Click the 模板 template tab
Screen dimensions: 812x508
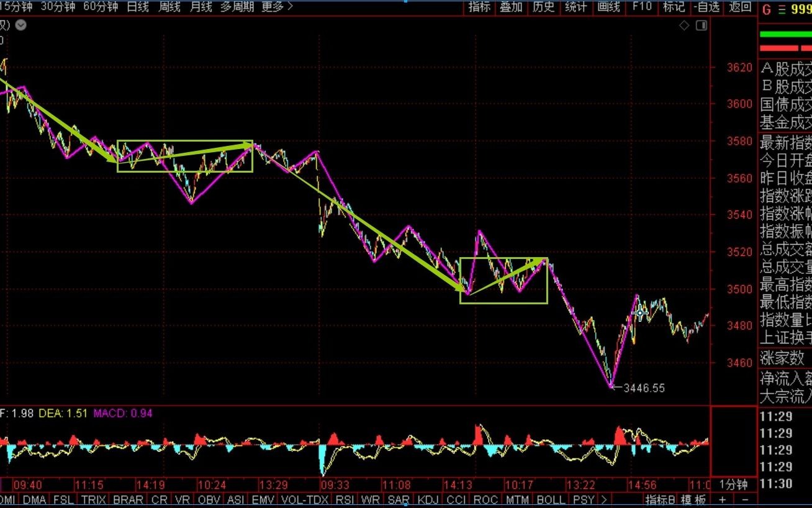point(693,499)
